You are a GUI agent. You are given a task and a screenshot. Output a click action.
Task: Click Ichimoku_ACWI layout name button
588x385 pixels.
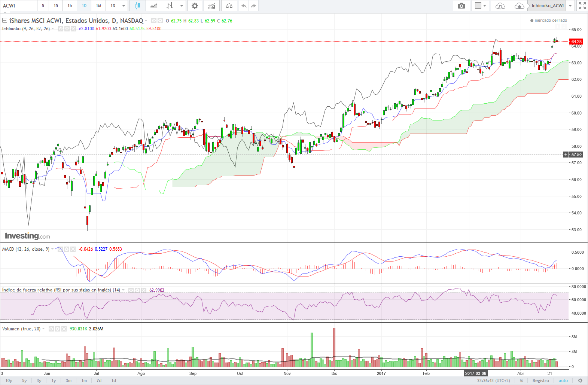[x=547, y=6]
